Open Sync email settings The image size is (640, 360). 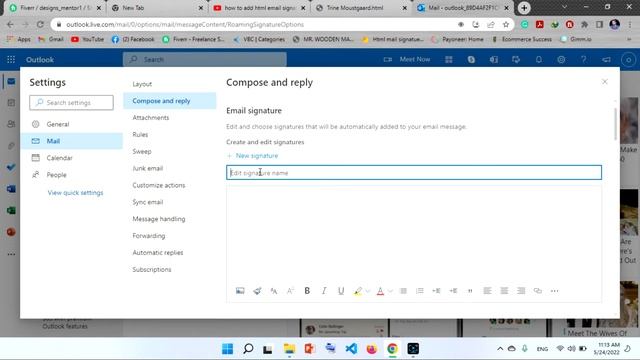(148, 202)
